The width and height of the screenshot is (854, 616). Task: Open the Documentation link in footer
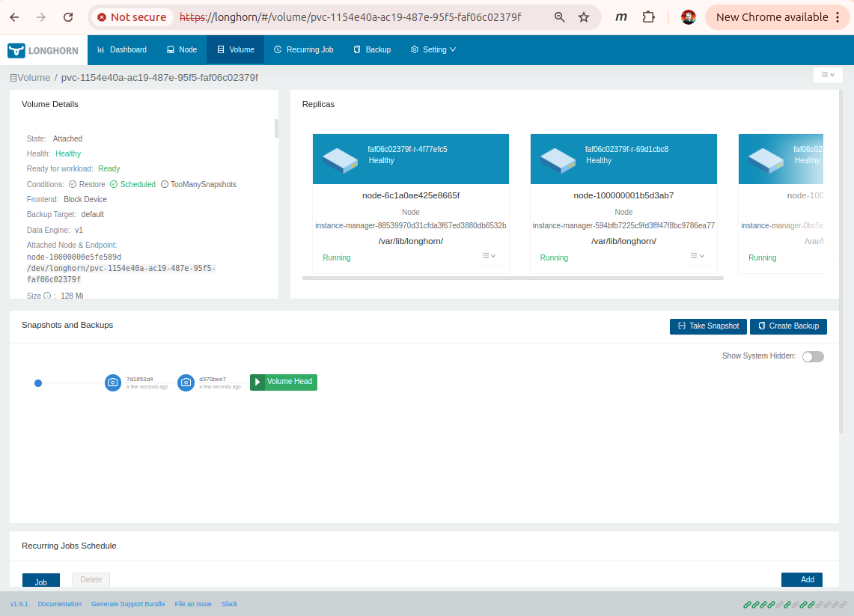[x=60, y=604]
